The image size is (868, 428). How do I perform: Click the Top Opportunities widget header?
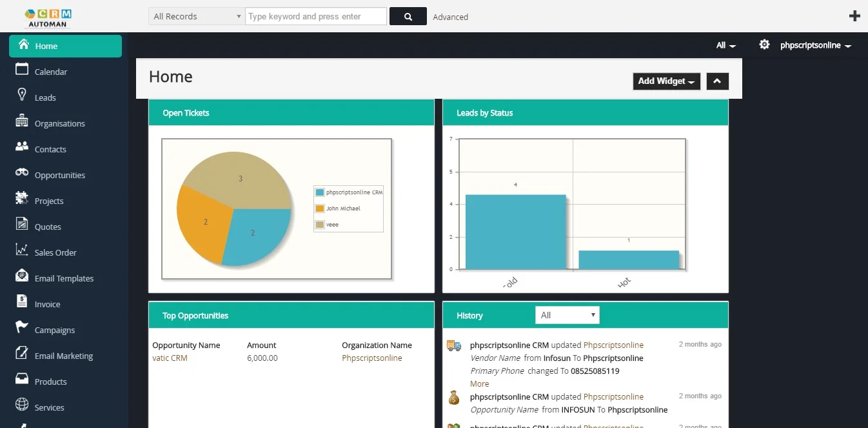291,316
